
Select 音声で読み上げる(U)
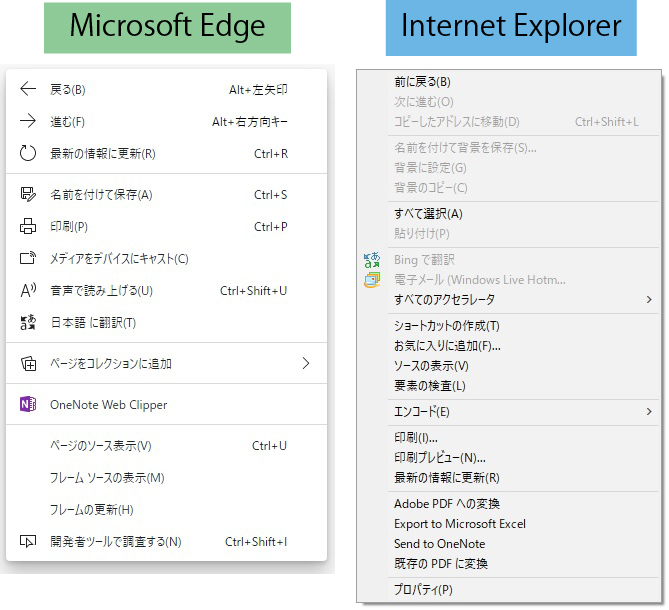tap(166, 291)
